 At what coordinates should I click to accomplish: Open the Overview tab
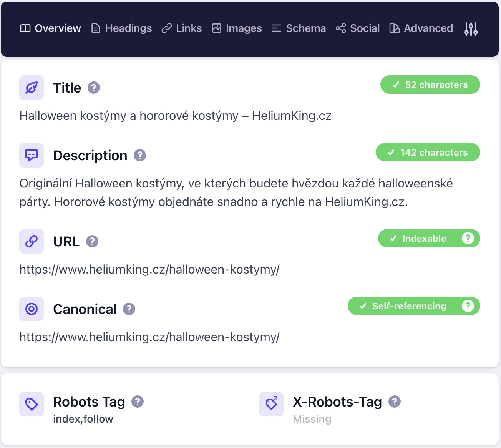pos(50,28)
